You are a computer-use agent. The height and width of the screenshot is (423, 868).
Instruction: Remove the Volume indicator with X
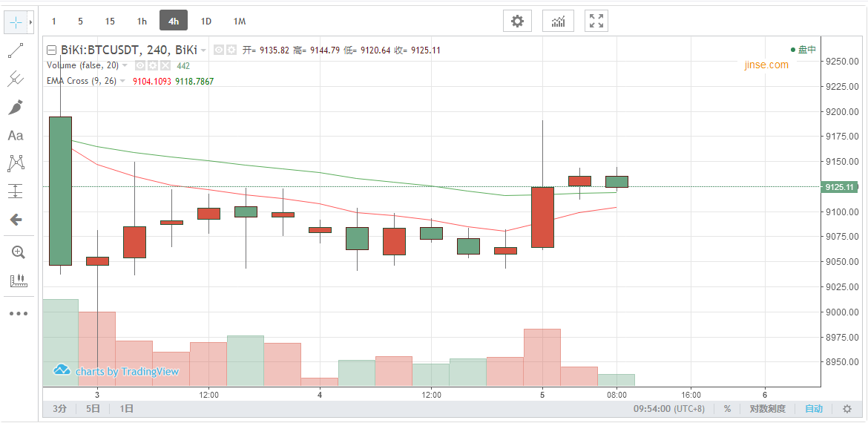pos(165,65)
